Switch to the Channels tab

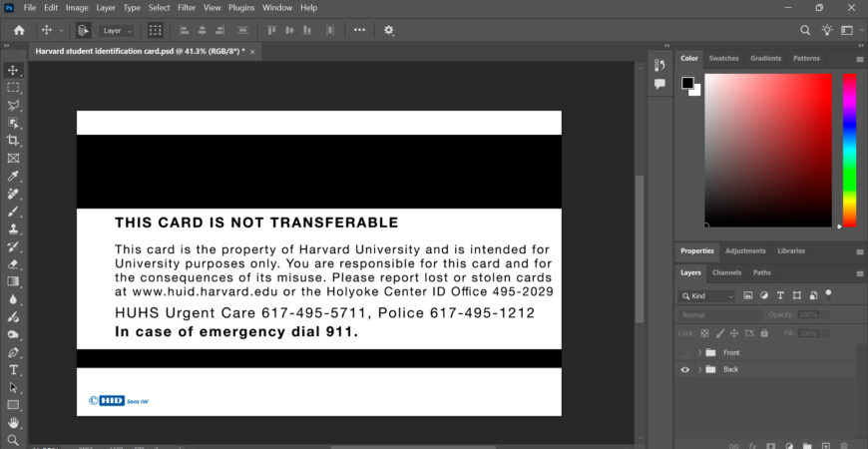[725, 272]
